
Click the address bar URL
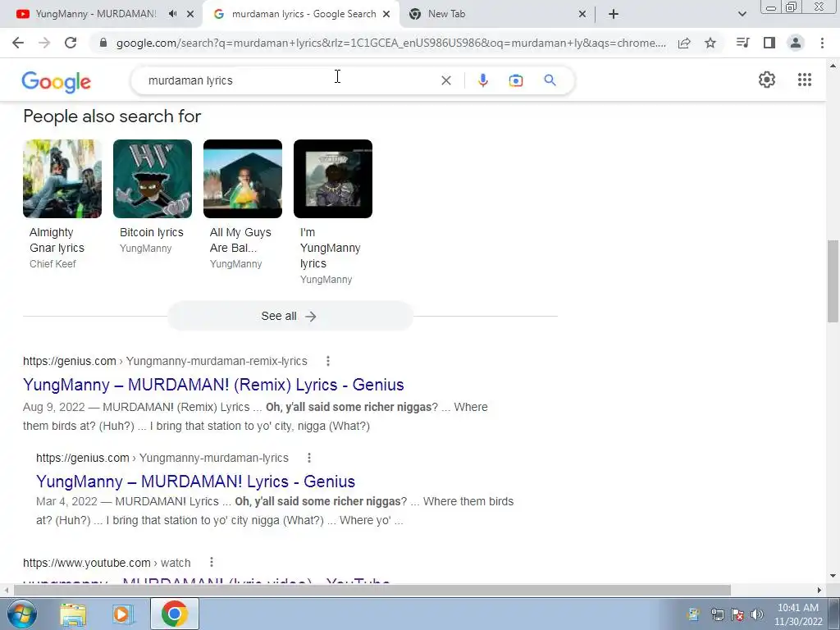click(391, 43)
